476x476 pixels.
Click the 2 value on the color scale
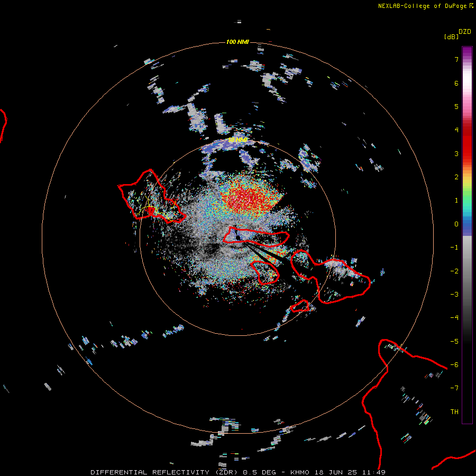pyautogui.click(x=456, y=177)
